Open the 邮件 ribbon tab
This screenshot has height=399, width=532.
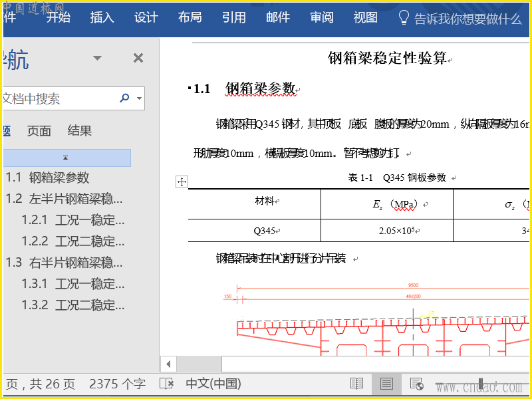tap(278, 17)
